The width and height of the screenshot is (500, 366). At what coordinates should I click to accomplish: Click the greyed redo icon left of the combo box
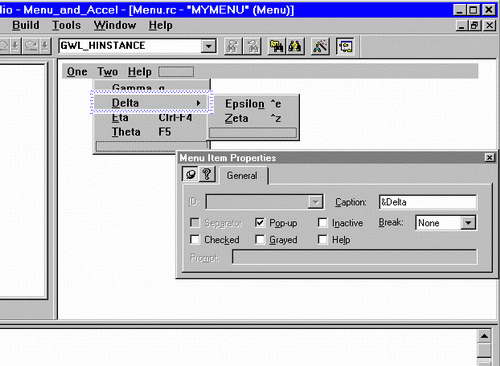pos(31,46)
